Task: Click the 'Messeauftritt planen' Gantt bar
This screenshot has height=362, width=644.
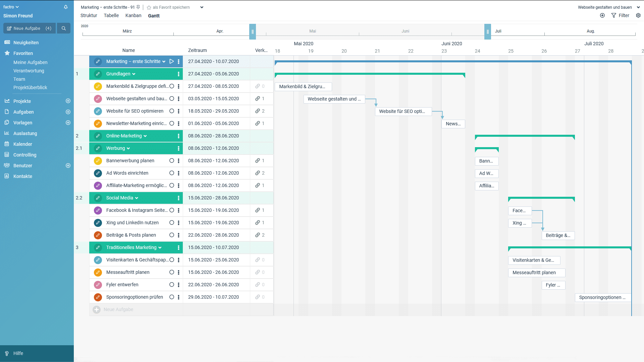Action: [537, 273]
